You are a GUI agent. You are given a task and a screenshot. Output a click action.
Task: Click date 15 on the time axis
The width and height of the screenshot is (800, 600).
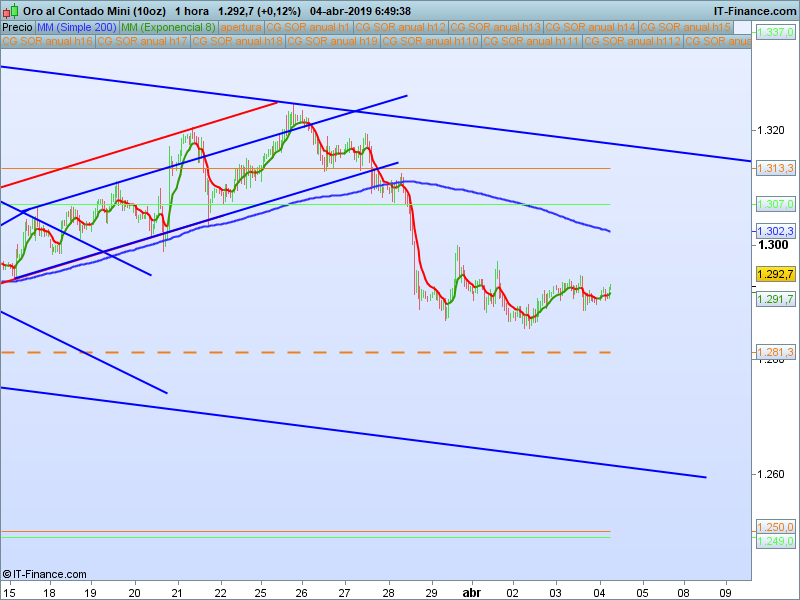point(9,593)
